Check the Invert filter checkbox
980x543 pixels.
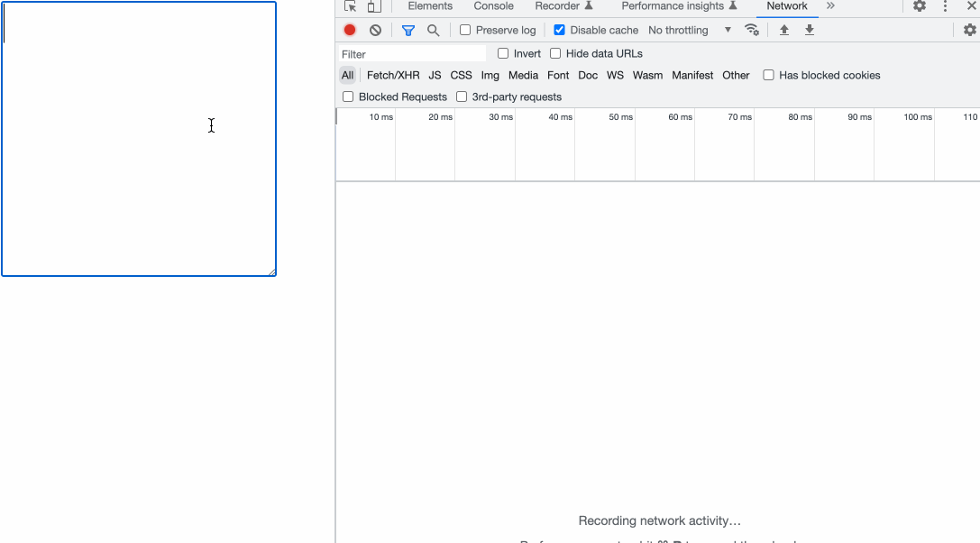(x=502, y=53)
